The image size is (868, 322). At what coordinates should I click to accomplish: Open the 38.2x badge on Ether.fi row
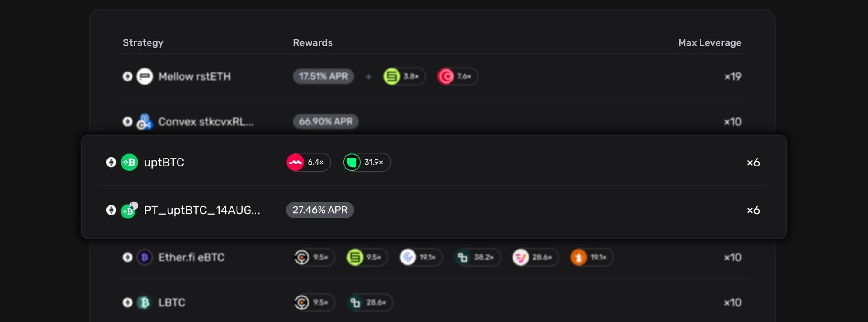tap(477, 257)
